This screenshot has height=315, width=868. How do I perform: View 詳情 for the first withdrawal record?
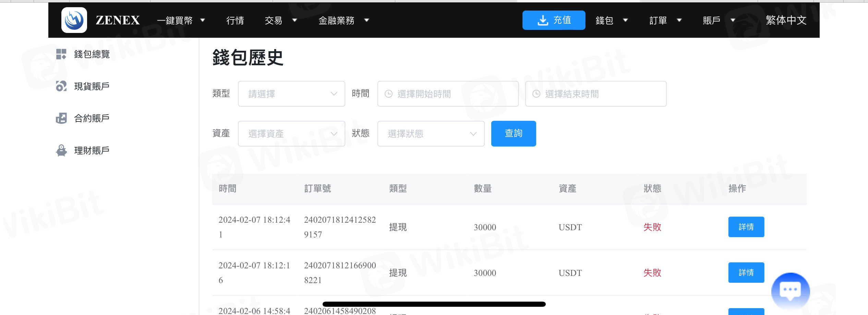[x=746, y=227]
